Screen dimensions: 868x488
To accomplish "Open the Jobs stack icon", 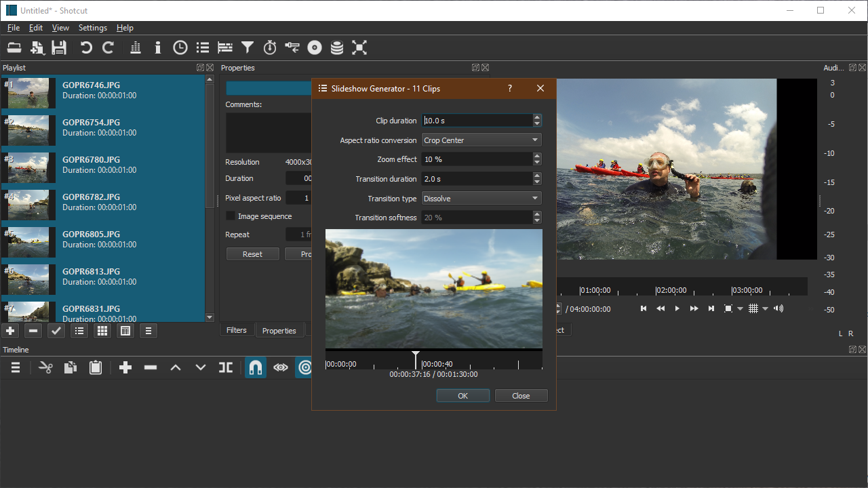I will (337, 47).
